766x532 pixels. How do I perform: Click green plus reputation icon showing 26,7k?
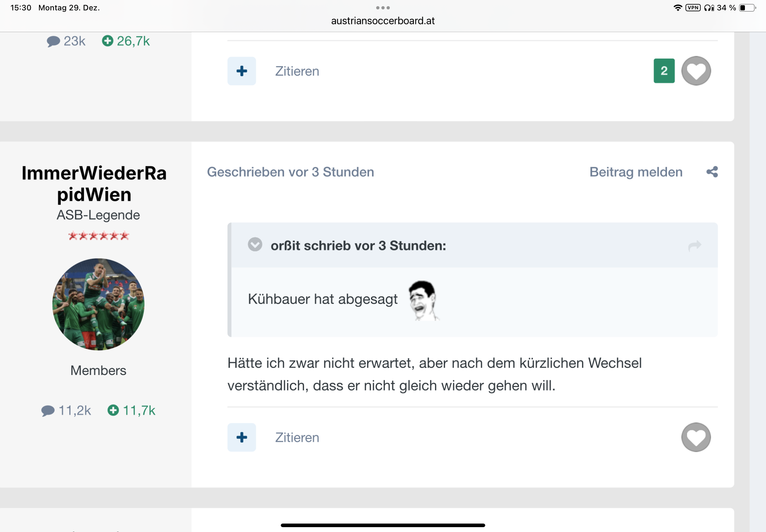[107, 41]
